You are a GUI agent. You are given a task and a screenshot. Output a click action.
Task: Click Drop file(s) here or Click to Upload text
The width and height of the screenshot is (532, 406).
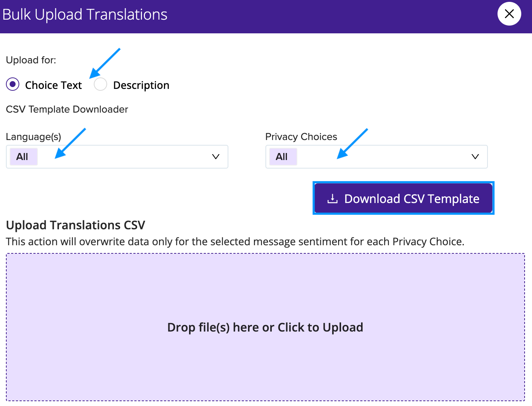coord(265,327)
